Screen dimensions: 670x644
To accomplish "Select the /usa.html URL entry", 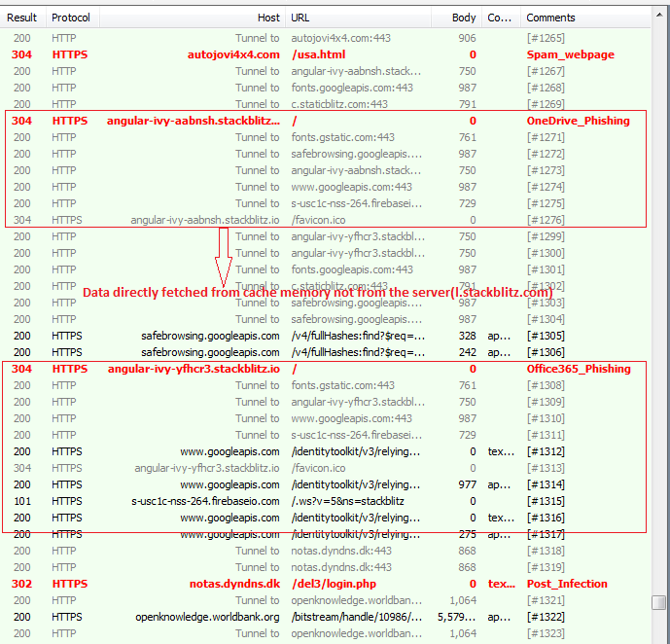I will [x=318, y=54].
